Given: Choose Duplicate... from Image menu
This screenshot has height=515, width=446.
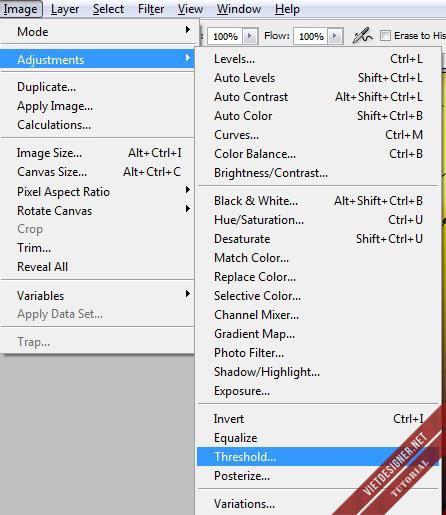Looking at the screenshot, I should point(97,87).
